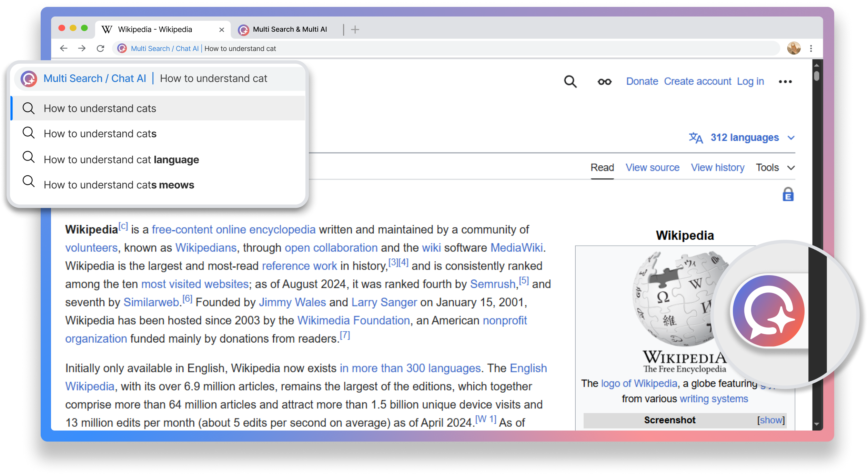Click the Wikipedia search magnifier icon
Screen dimensions: 868x476
pyautogui.click(x=570, y=82)
